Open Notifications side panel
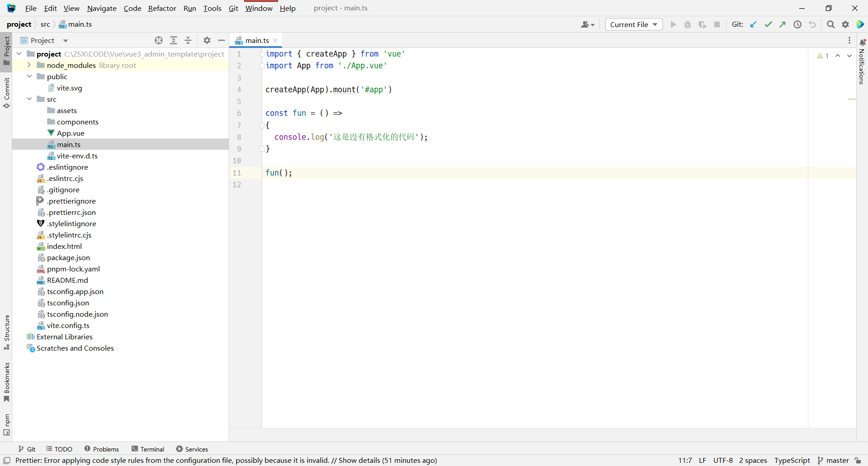 pyautogui.click(x=862, y=62)
